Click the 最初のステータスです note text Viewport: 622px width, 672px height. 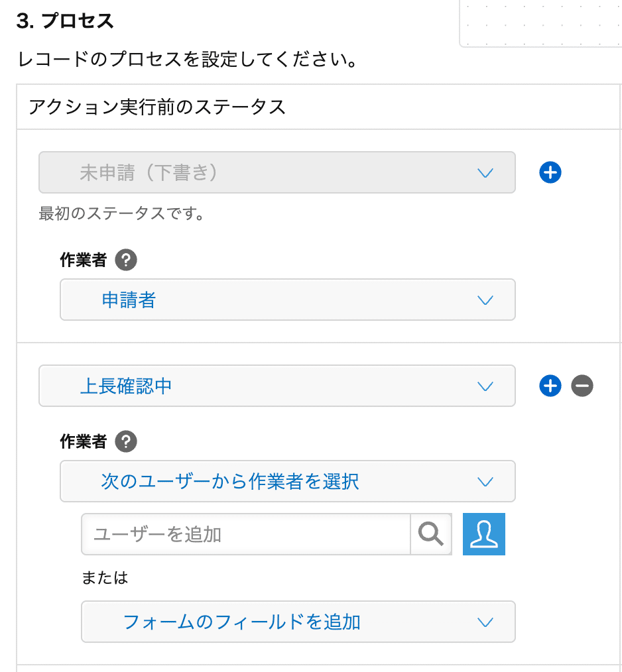tap(122, 213)
